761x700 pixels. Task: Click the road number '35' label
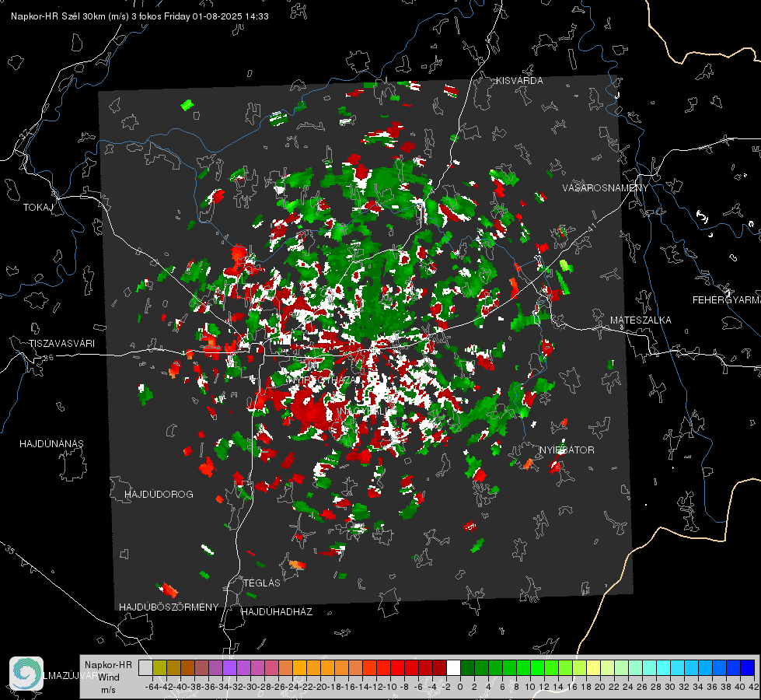click(11, 550)
